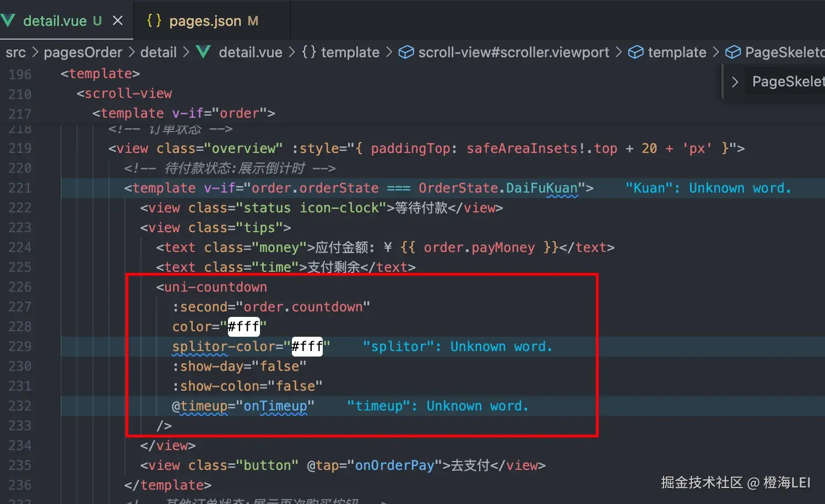Open the #fff color swatch on color attribute
The width and height of the screenshot is (825, 504).
tap(244, 327)
